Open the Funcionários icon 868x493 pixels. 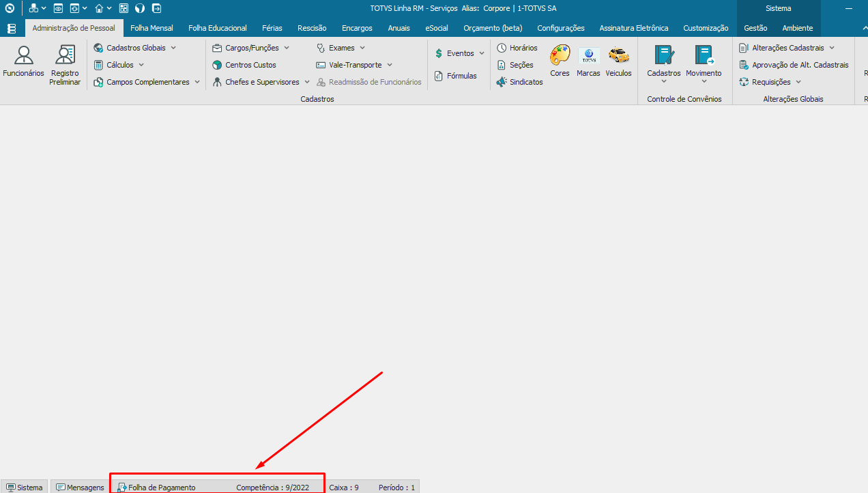pyautogui.click(x=23, y=61)
